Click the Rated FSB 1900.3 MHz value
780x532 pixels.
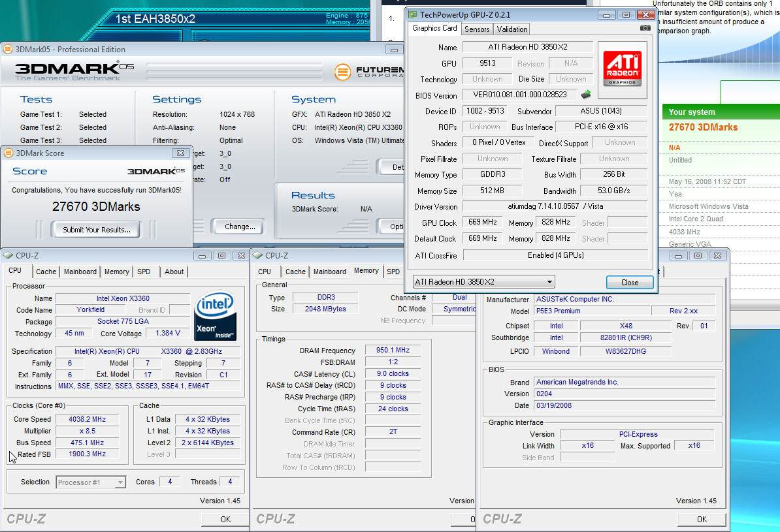[x=87, y=454]
